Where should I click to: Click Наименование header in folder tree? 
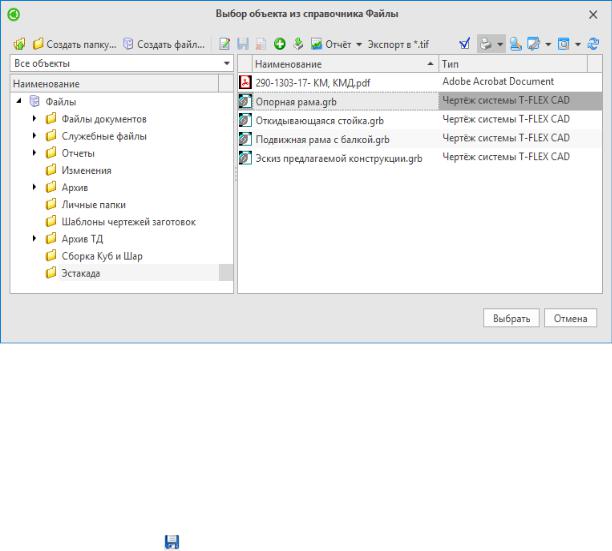pos(114,84)
